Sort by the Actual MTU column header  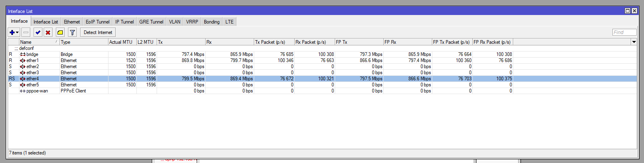click(122, 42)
